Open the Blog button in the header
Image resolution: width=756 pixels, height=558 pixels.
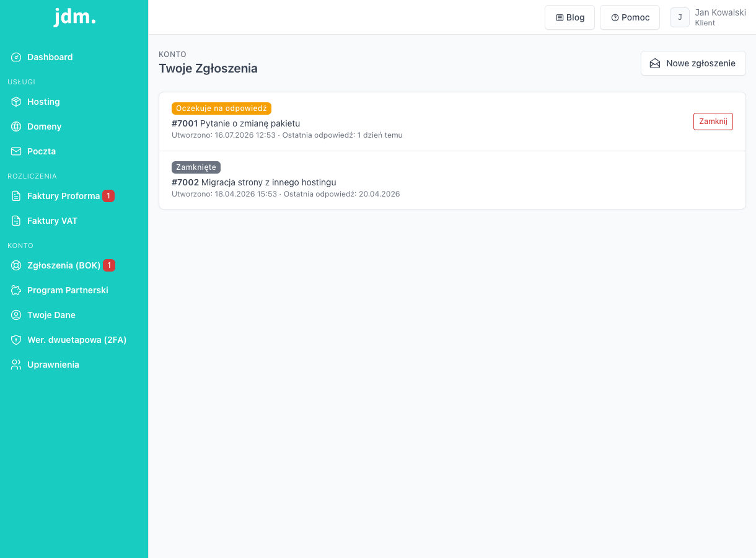click(569, 17)
